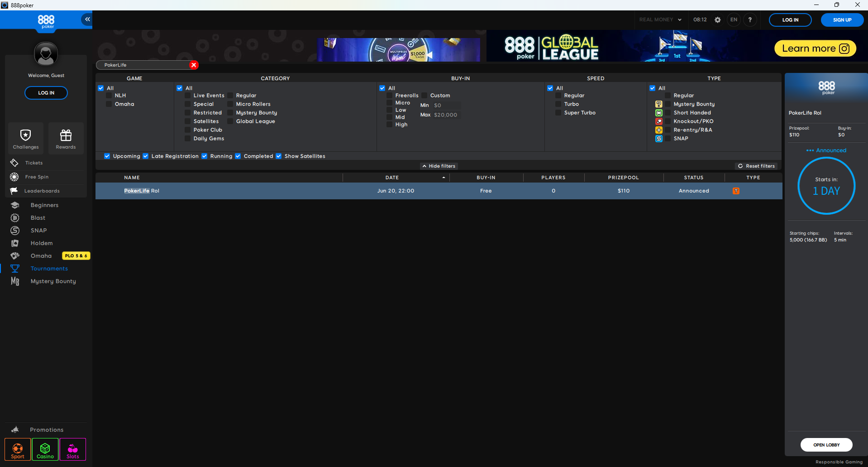The width and height of the screenshot is (868, 467).
Task: Click the Re-entry/R&A type filter icon
Action: pyautogui.click(x=659, y=130)
